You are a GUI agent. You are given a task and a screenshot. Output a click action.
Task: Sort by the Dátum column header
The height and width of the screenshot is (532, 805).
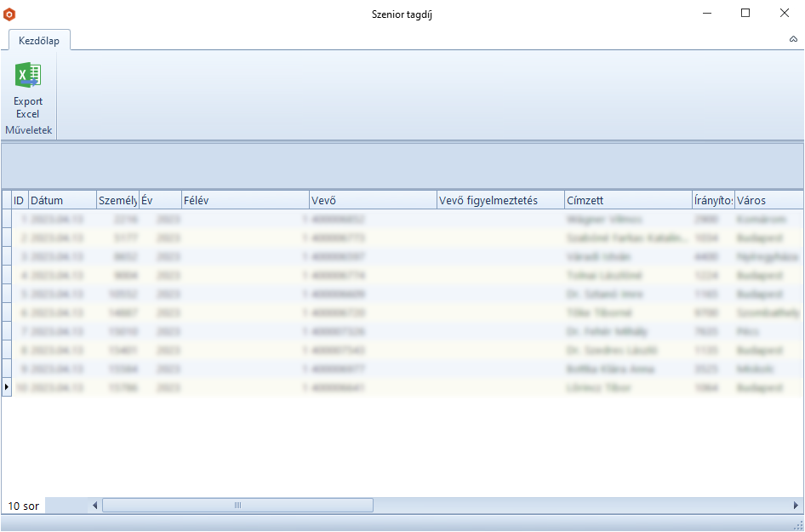point(62,201)
